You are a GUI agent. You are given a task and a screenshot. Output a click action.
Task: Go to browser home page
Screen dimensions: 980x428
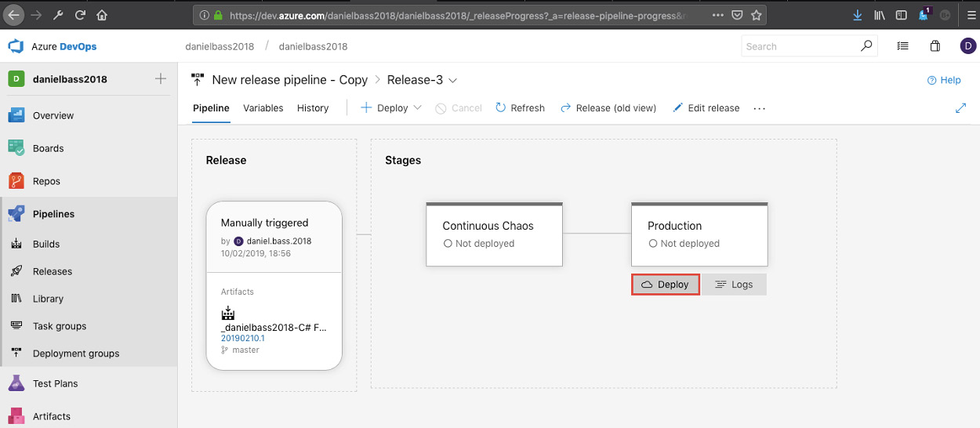102,15
